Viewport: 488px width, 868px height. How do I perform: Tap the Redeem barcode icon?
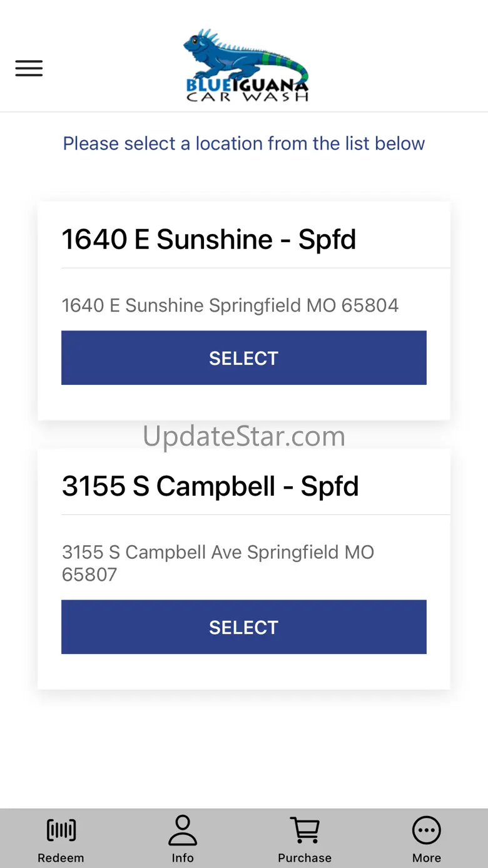click(x=61, y=830)
